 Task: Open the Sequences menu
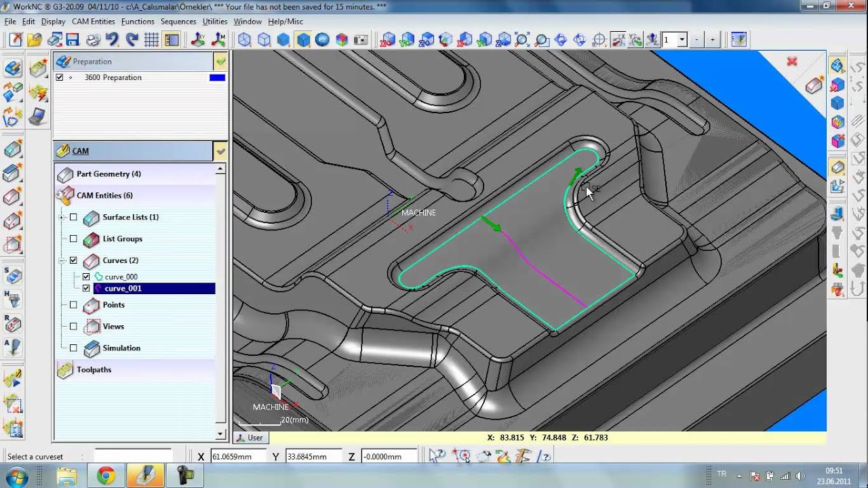coord(178,22)
